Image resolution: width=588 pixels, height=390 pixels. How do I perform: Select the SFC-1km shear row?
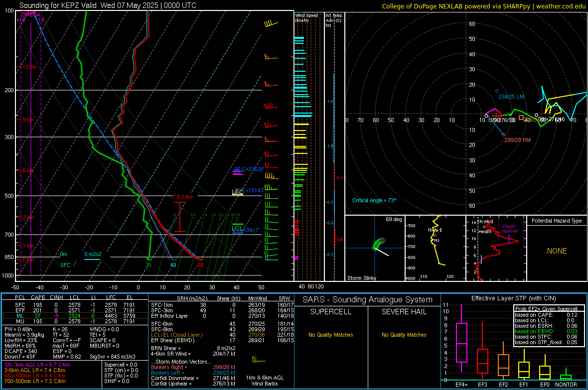[222, 305]
